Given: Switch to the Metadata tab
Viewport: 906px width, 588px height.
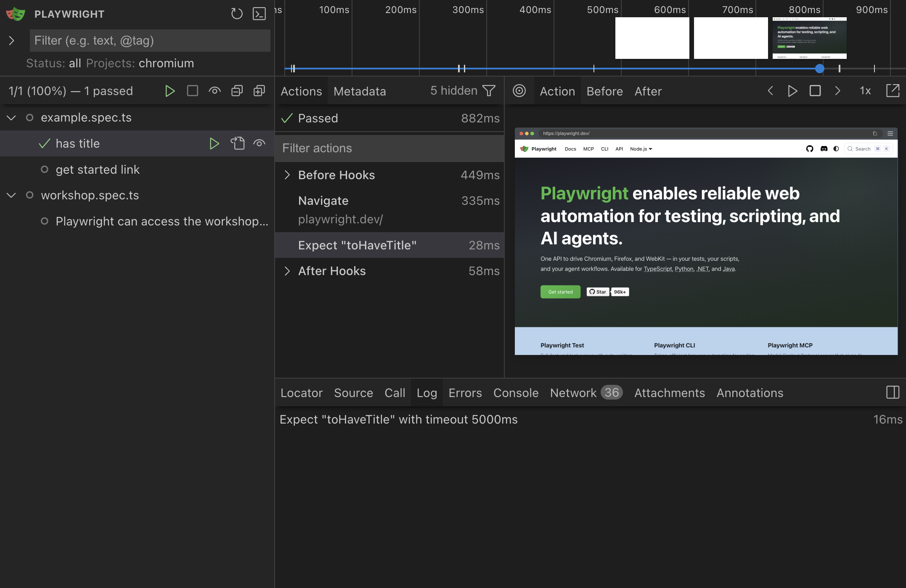Looking at the screenshot, I should click(x=360, y=91).
